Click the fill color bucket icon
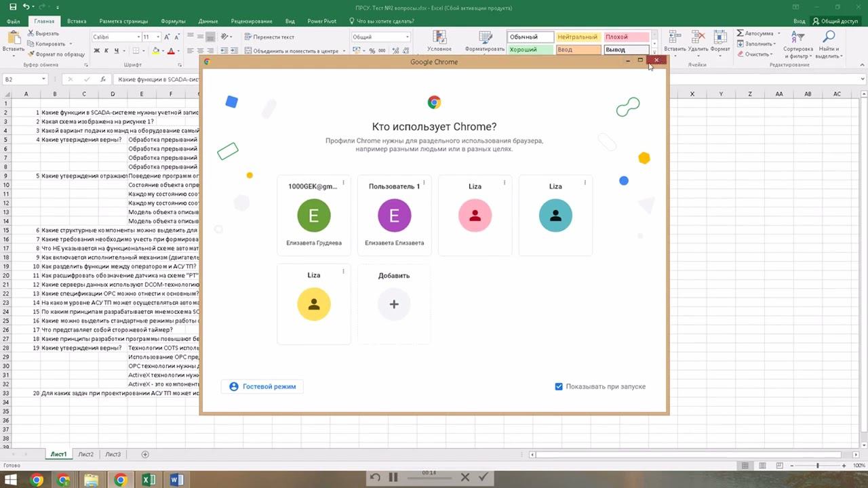 click(x=156, y=51)
